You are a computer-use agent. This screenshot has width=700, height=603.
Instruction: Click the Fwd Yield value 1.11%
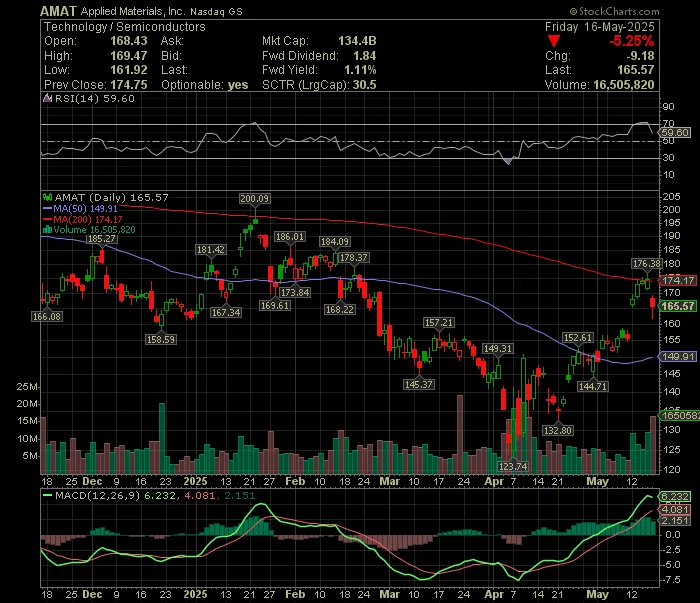(360, 70)
